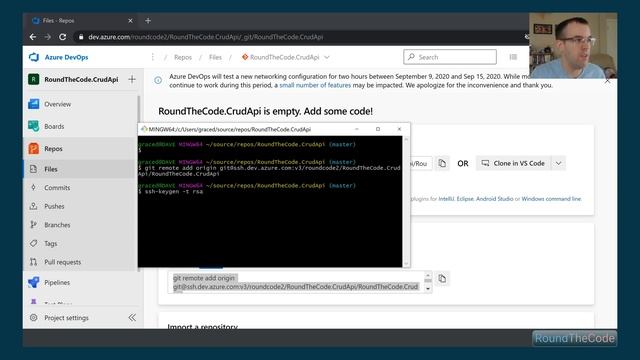Go forward in the browser
Image resolution: width=640 pixels, height=360 pixels.
[48, 37]
